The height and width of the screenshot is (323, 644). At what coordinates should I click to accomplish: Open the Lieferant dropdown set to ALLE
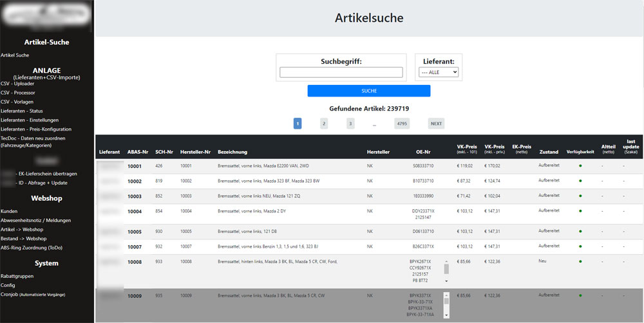438,73
